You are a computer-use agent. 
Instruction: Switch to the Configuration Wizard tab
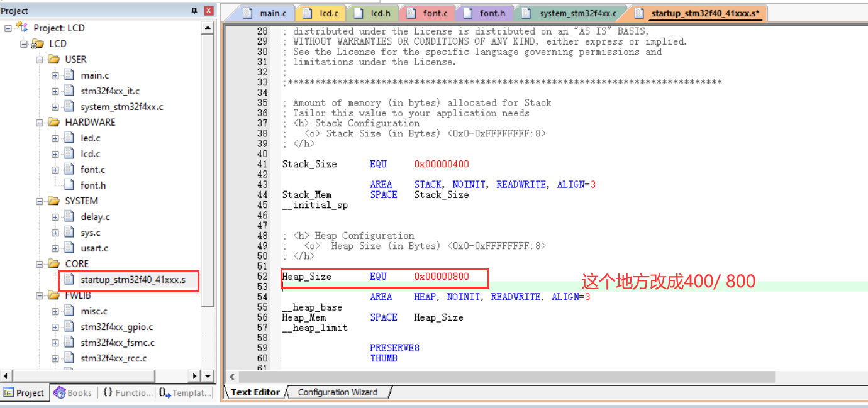click(x=338, y=392)
